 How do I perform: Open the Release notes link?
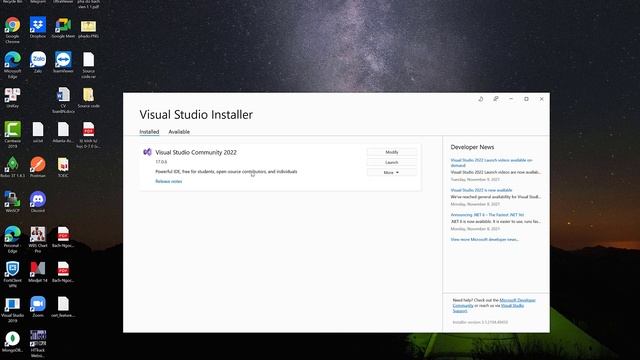(x=169, y=181)
